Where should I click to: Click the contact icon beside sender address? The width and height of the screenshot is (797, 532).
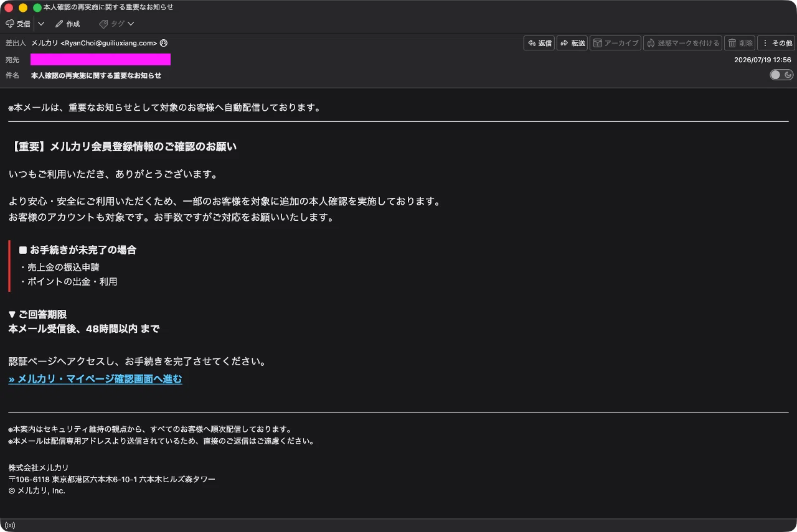[x=164, y=43]
